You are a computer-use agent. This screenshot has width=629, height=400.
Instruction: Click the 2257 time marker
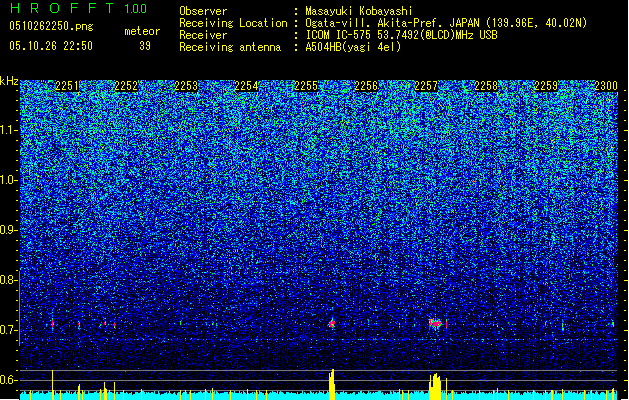point(426,86)
